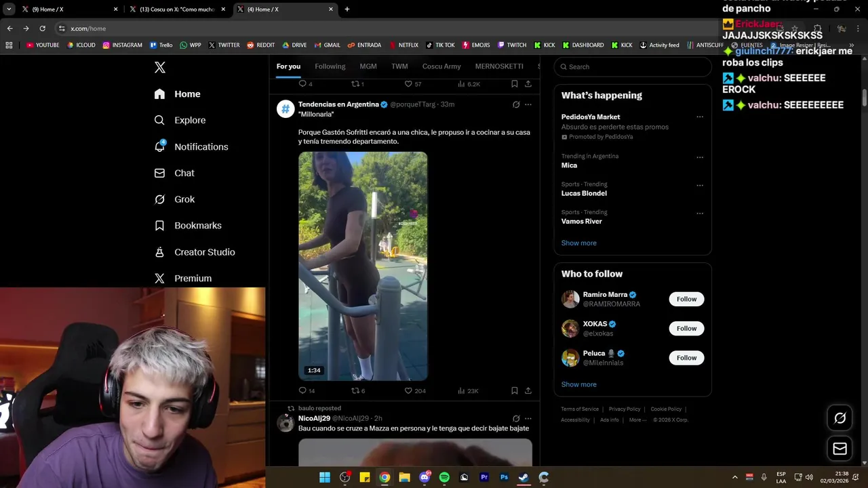Open more options for Vamos River trend
Image resolution: width=868 pixels, height=488 pixels.
(699, 213)
